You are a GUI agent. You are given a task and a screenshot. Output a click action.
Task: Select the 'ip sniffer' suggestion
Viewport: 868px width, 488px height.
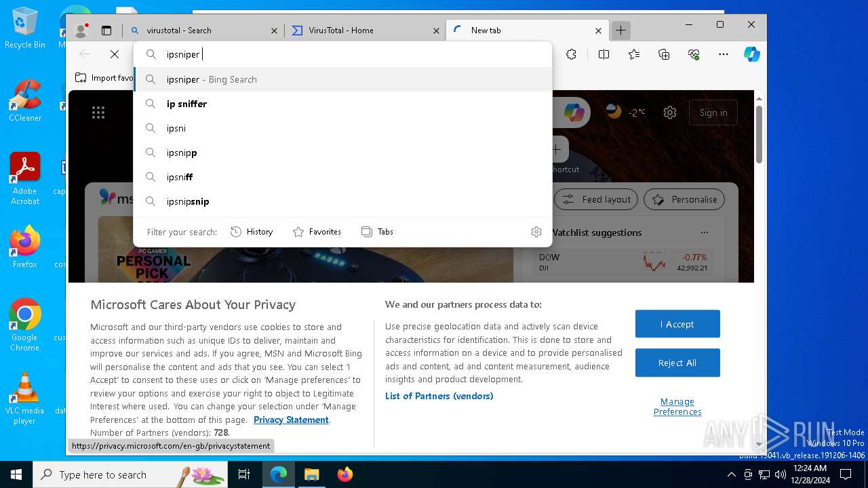pos(343,104)
